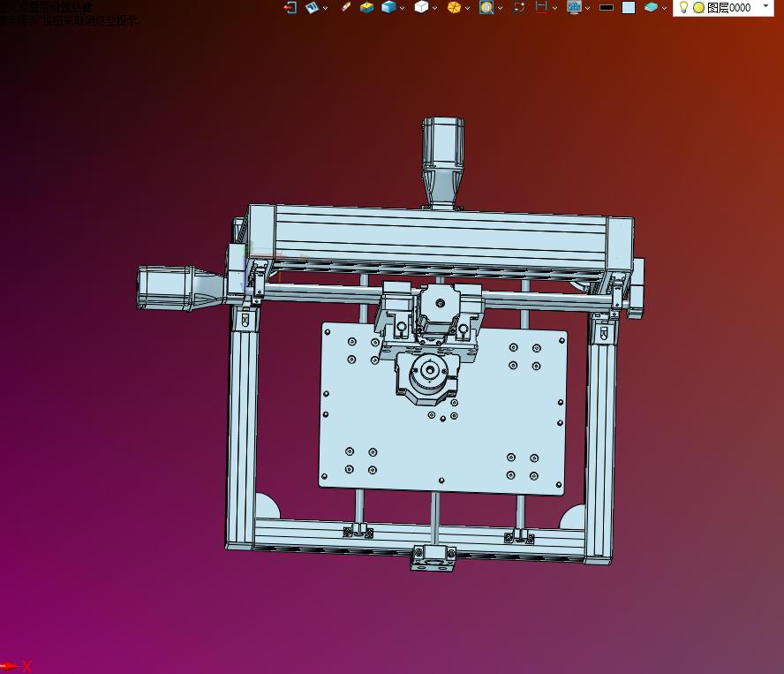
Task: Expand the monitor display dropdown
Action: pyautogui.click(x=587, y=8)
